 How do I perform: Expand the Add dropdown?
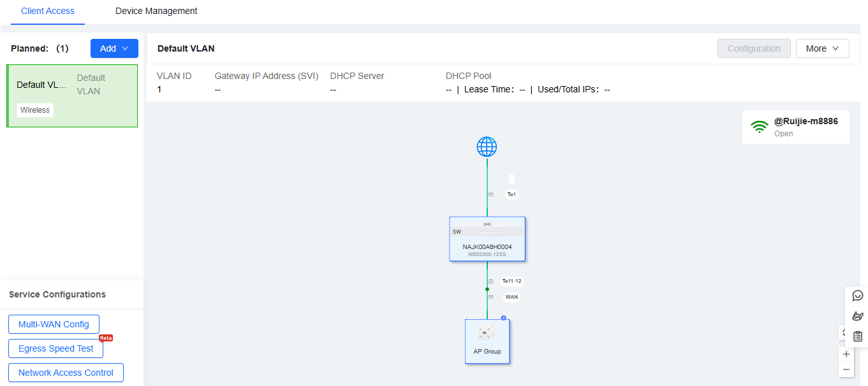(114, 48)
